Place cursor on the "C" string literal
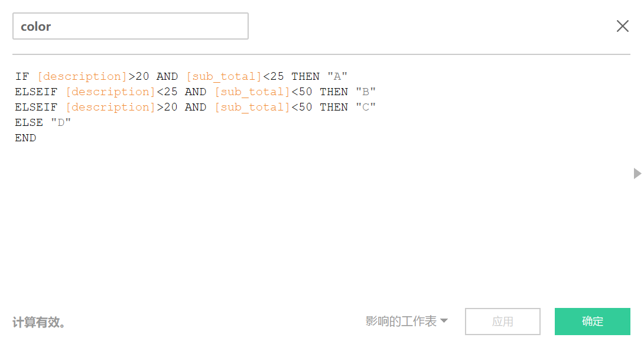Image resolution: width=644 pixels, height=344 pixels. (x=366, y=107)
